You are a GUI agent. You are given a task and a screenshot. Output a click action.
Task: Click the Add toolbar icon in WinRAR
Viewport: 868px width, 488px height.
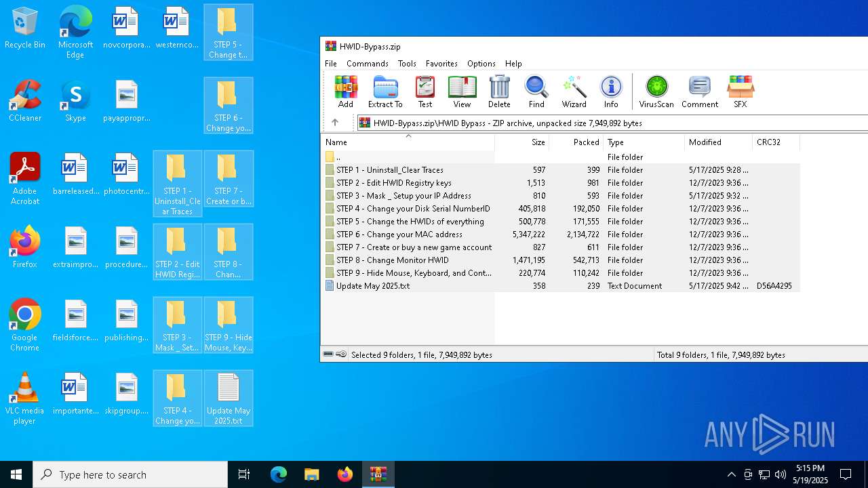coord(346,91)
